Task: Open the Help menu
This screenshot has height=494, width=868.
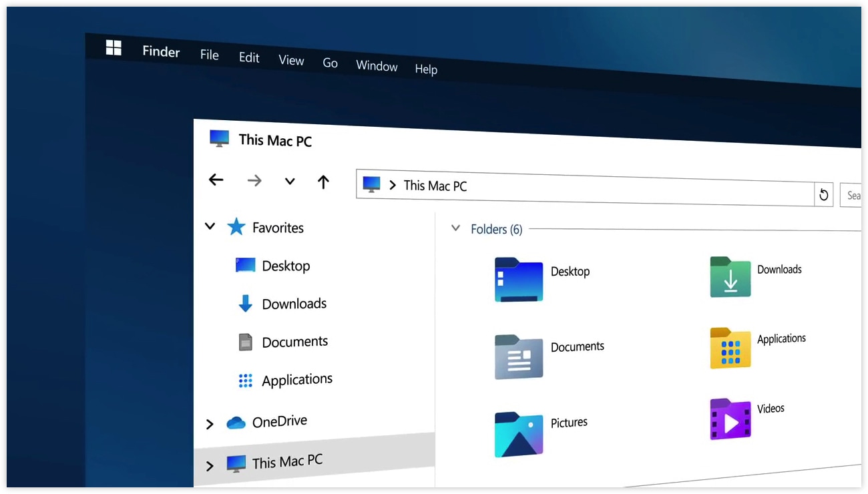Action: pyautogui.click(x=426, y=69)
